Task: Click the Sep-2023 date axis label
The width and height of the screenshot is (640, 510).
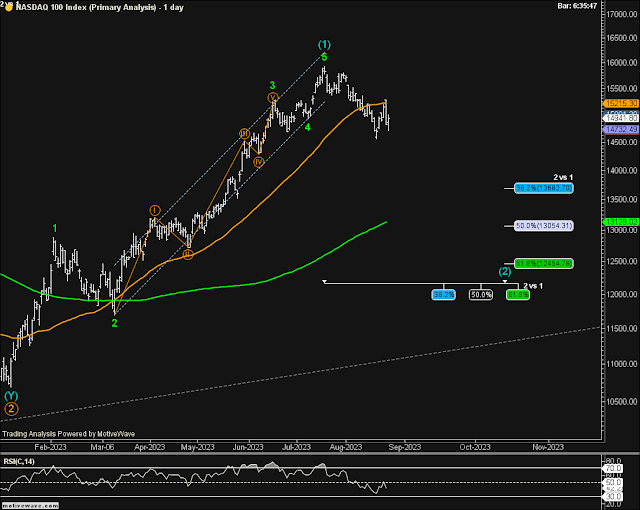Action: click(404, 447)
